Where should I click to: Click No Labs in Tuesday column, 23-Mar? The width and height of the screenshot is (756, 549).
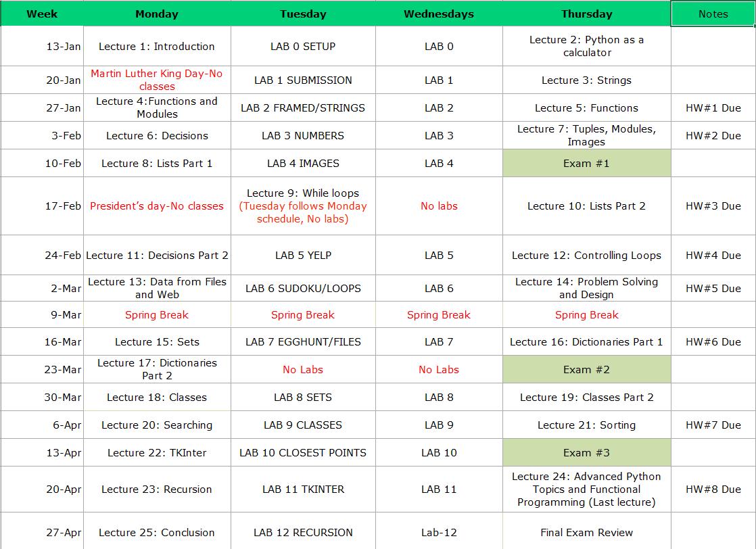pyautogui.click(x=303, y=369)
